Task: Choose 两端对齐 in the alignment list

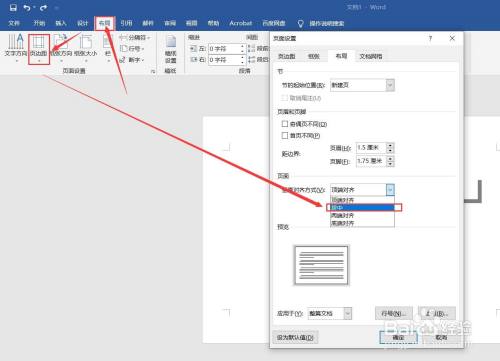Action: point(362,215)
